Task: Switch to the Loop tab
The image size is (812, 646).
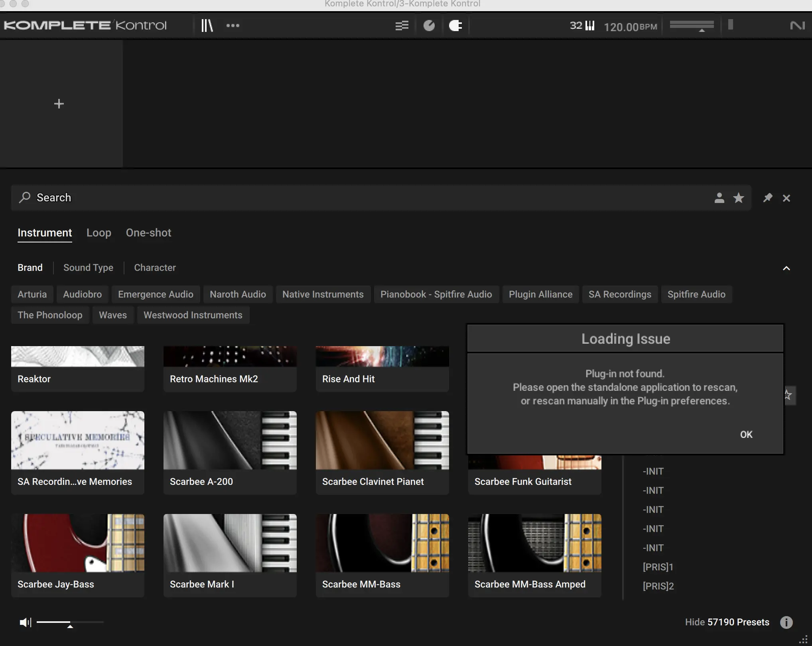Action: coord(99,233)
